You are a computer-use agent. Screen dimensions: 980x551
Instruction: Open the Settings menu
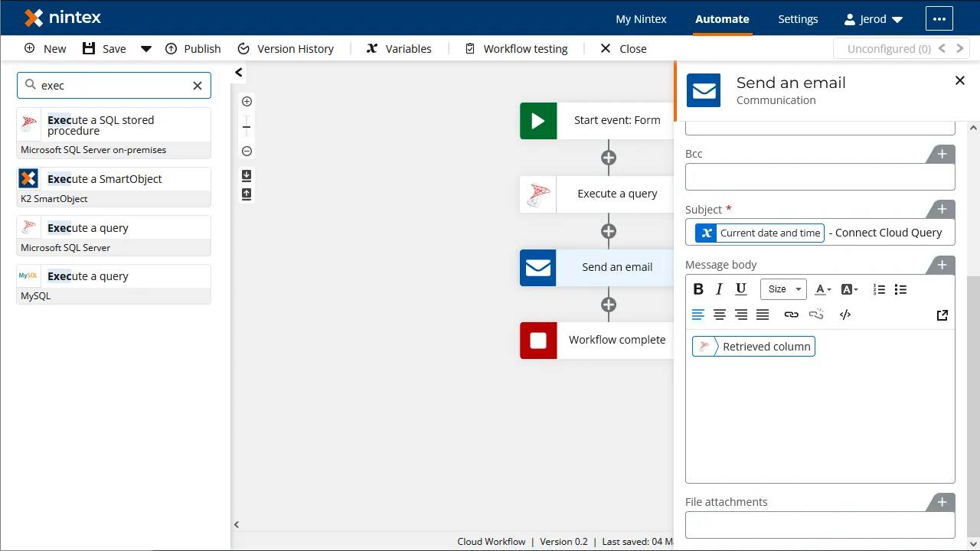coord(798,18)
